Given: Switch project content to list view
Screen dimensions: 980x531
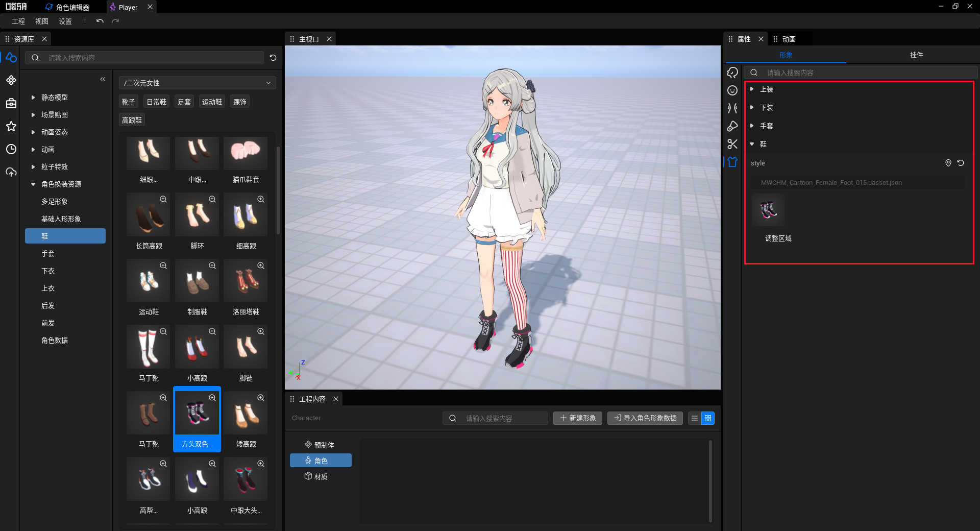Looking at the screenshot, I should pos(695,418).
